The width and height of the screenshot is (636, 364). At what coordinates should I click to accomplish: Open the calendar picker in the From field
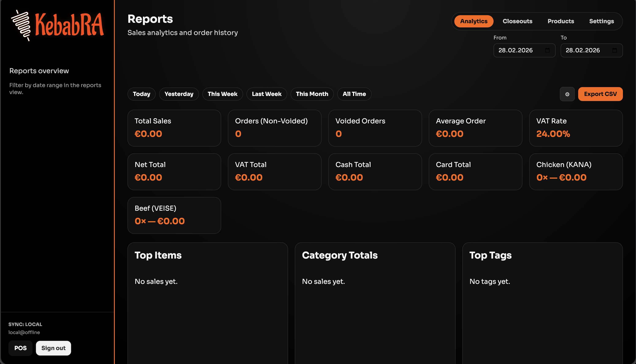pos(548,50)
